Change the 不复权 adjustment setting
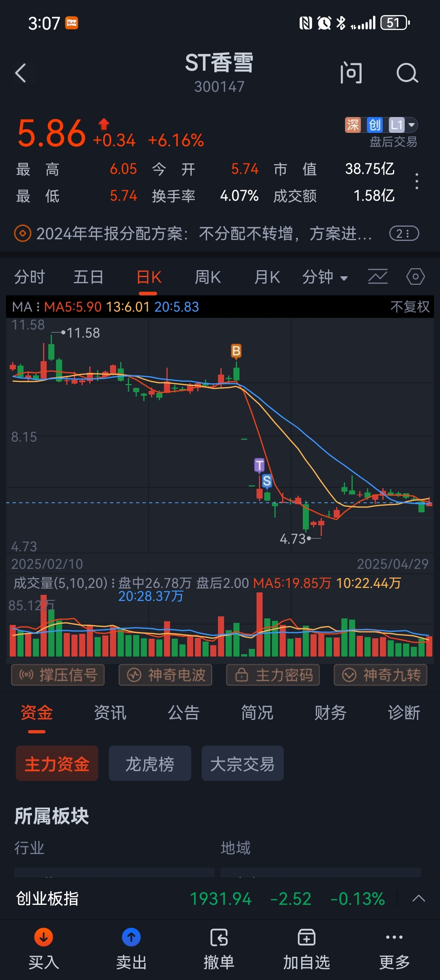The height and width of the screenshot is (980, 440). click(410, 307)
